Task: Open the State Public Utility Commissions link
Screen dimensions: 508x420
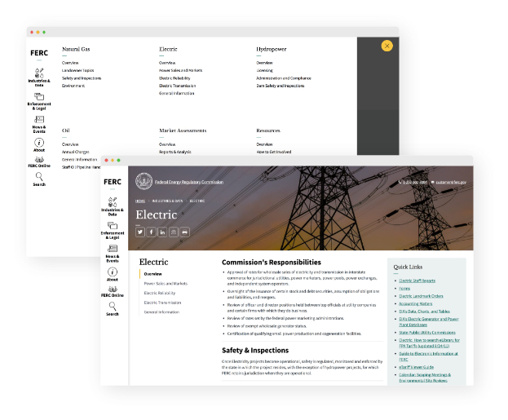Action: point(427,333)
